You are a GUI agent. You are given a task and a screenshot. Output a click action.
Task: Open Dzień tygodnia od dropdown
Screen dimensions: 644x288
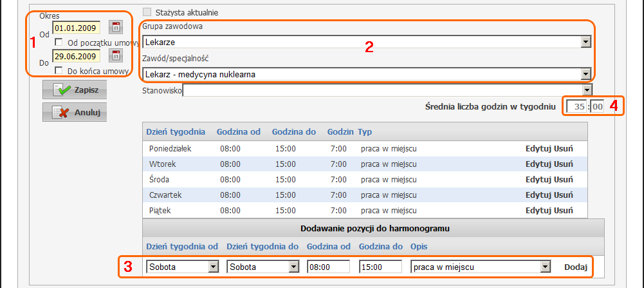(x=213, y=267)
